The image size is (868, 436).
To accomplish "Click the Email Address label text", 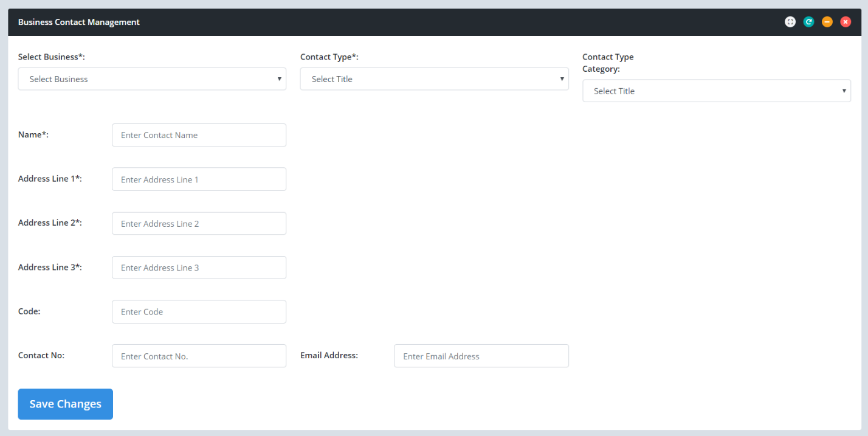I will tap(329, 355).
